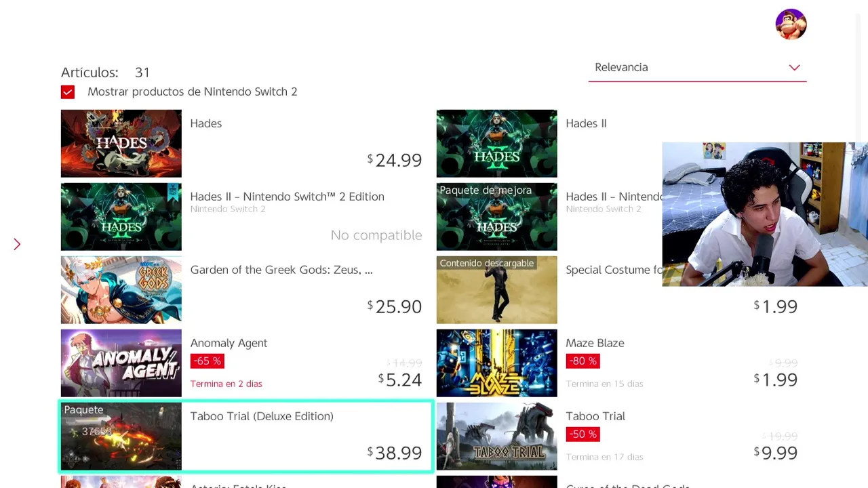The image size is (868, 488).
Task: Click the -50 % discount badge
Action: pyautogui.click(x=583, y=434)
